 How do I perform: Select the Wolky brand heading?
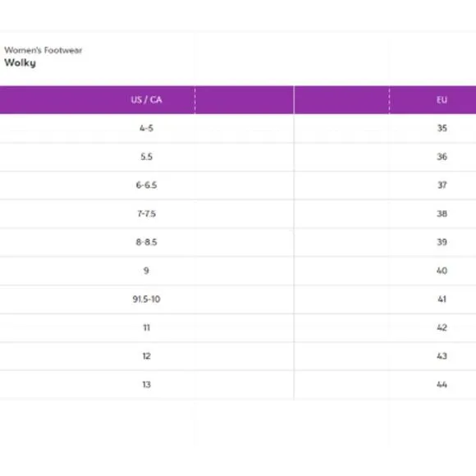20,63
